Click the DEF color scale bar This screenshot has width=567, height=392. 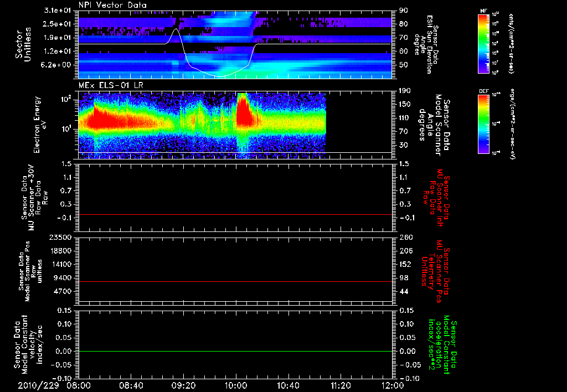(483, 123)
